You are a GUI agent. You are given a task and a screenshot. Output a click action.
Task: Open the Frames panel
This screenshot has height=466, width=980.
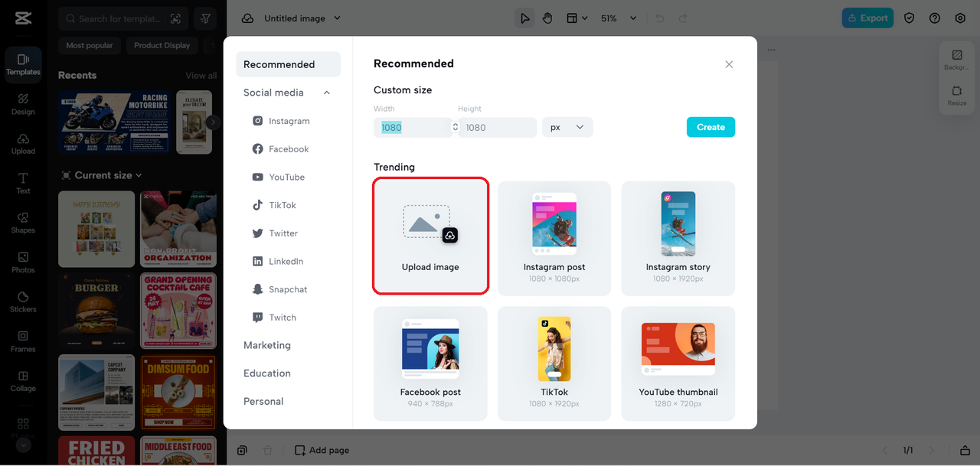click(x=23, y=342)
